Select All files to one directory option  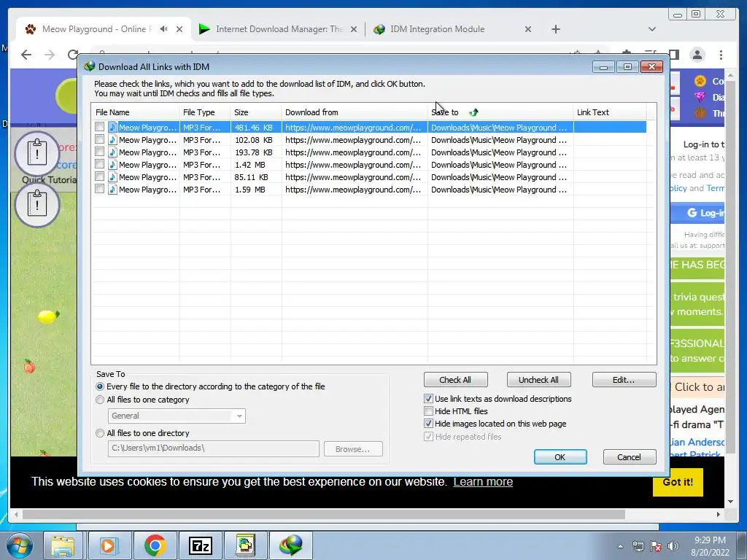100,433
